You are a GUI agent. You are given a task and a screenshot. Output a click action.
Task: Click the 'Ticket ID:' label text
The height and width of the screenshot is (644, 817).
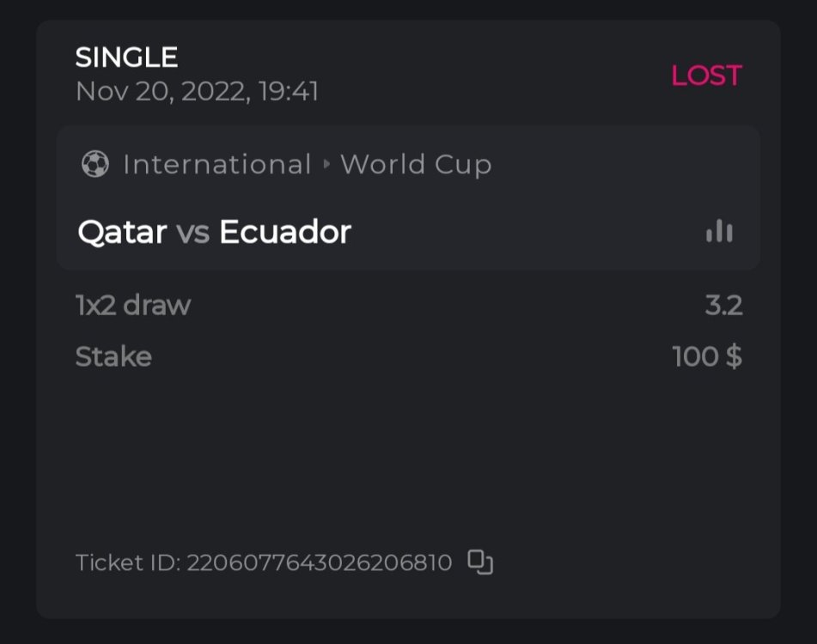[x=127, y=563]
